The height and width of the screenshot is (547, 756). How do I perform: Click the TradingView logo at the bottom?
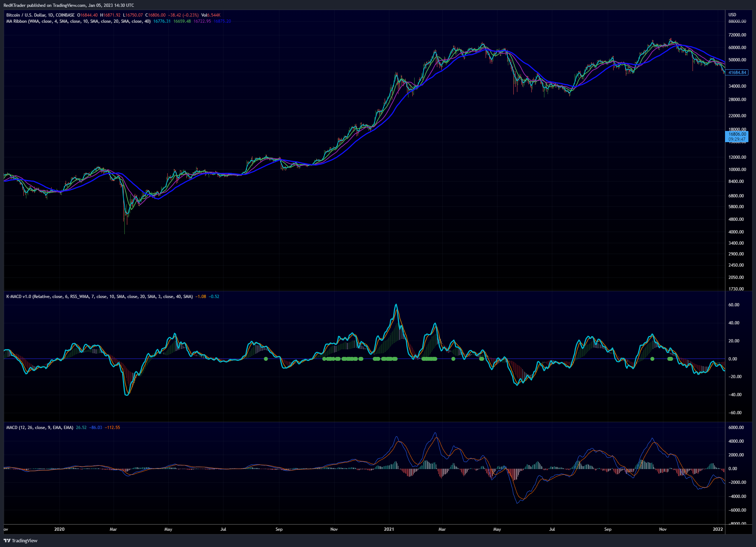(21, 541)
